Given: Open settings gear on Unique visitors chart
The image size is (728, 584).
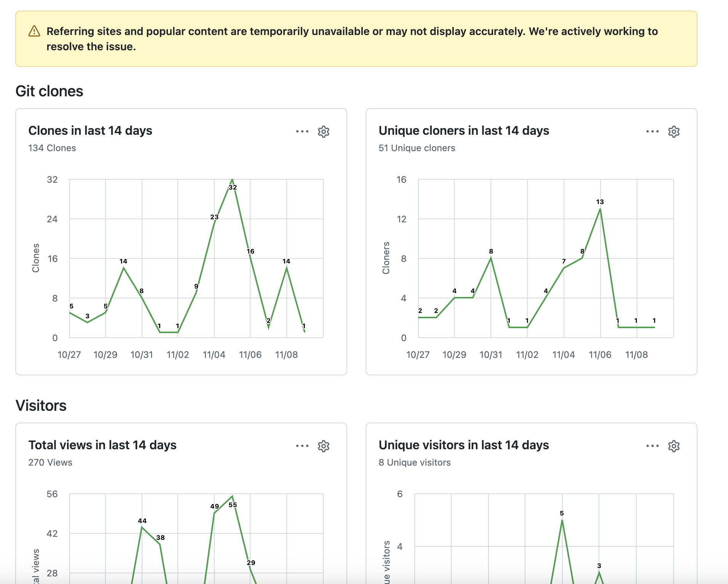Looking at the screenshot, I should coord(674,446).
